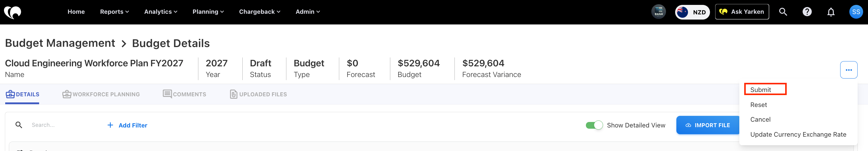This screenshot has width=868, height=151.
Task: Click the Add Filter link
Action: tap(127, 125)
